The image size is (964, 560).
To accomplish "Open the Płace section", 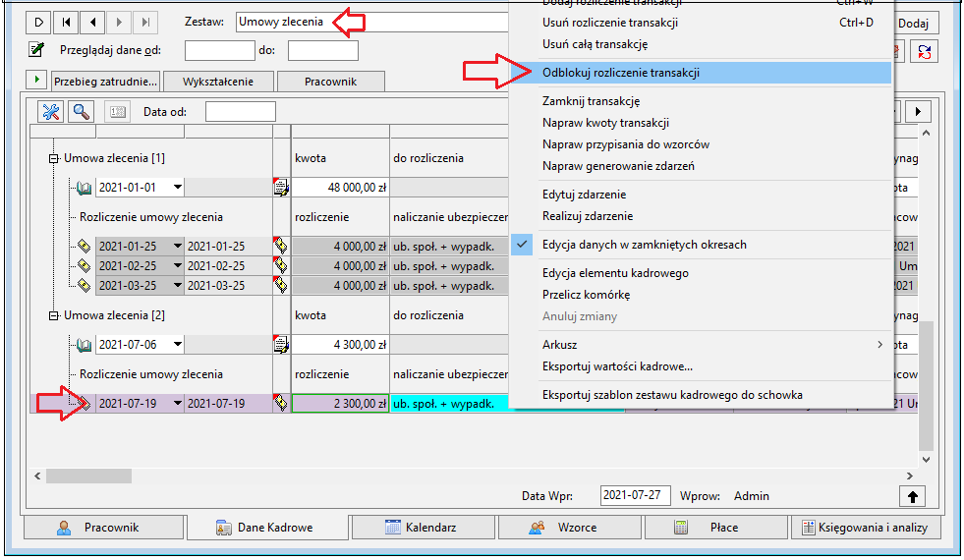I will tap(715, 528).
